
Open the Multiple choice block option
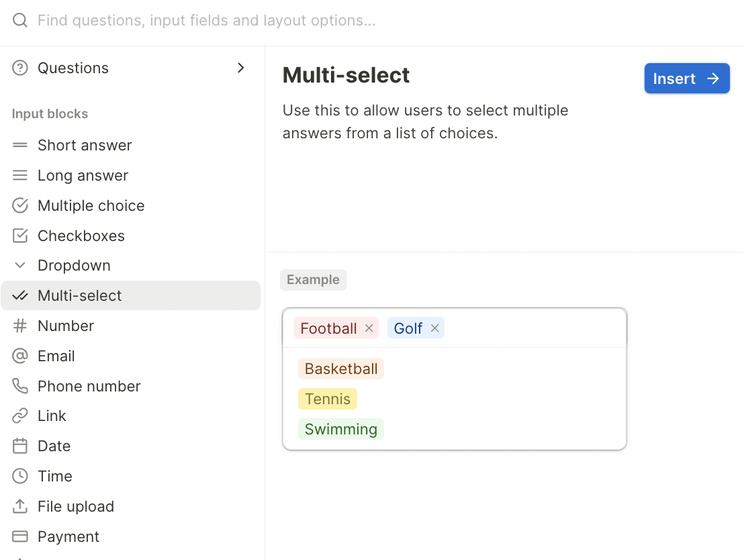point(91,205)
